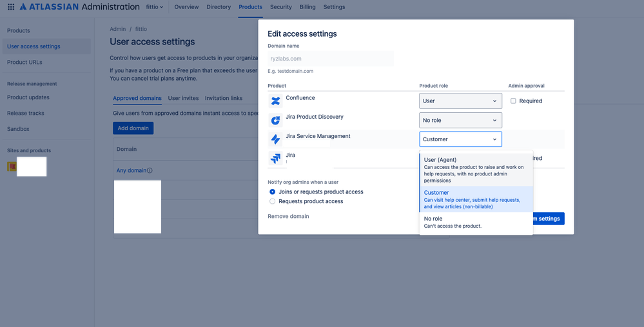Expand the fittio organization switcher
Image resolution: width=644 pixels, height=327 pixels.
click(155, 7)
